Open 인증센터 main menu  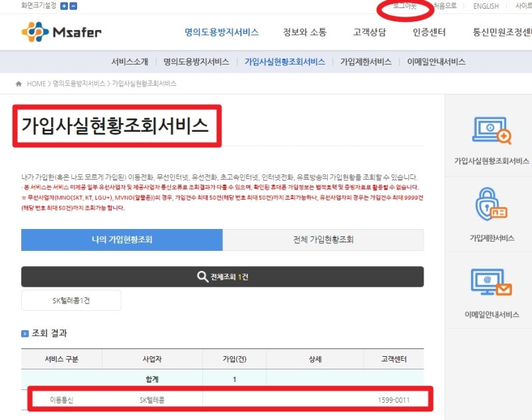coord(429,32)
